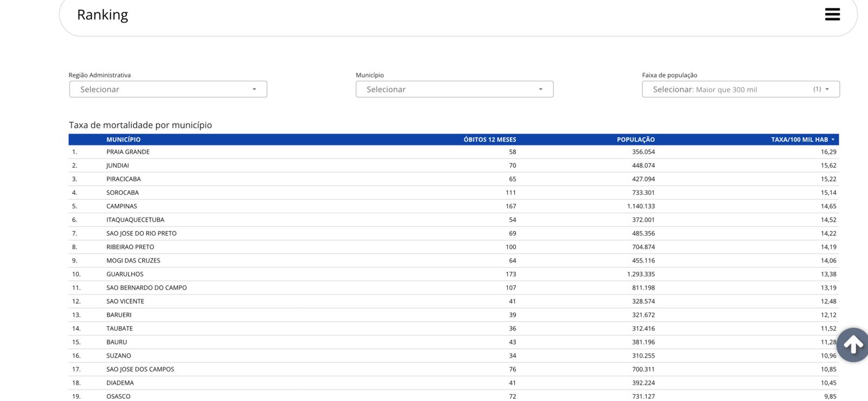Select the BAURU row
This screenshot has height=401, width=868.
click(x=454, y=342)
